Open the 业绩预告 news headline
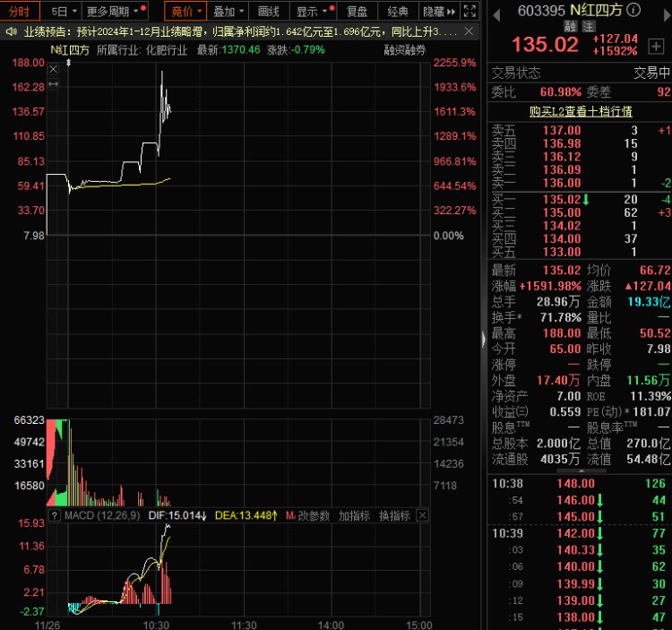Image resolution: width=672 pixels, height=630 pixels. (240, 31)
